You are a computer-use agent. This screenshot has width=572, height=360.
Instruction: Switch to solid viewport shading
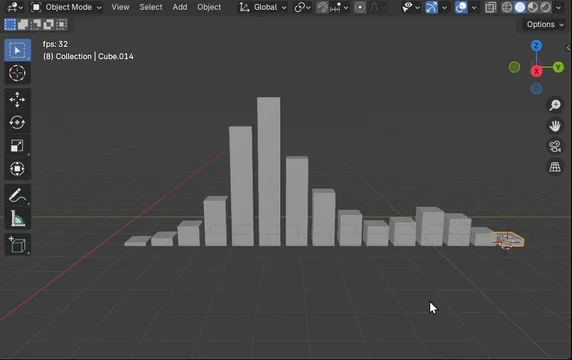[x=520, y=7]
